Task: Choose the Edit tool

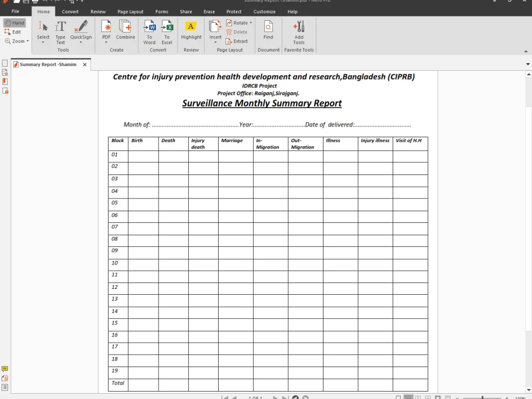Action: [x=13, y=32]
